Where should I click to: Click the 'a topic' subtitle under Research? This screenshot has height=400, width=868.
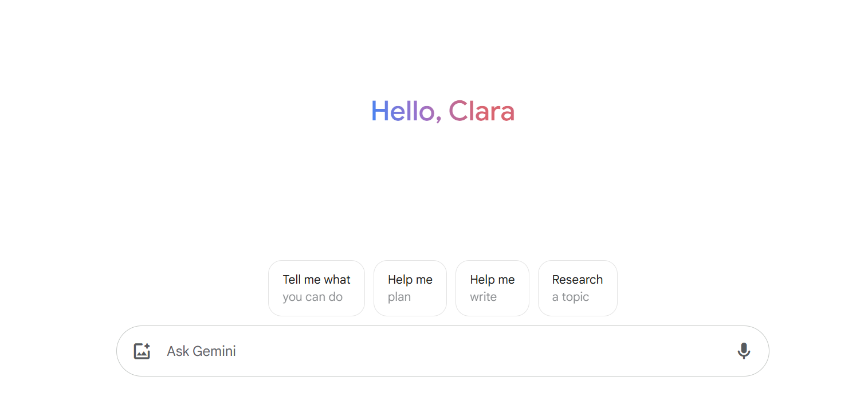pyautogui.click(x=571, y=297)
